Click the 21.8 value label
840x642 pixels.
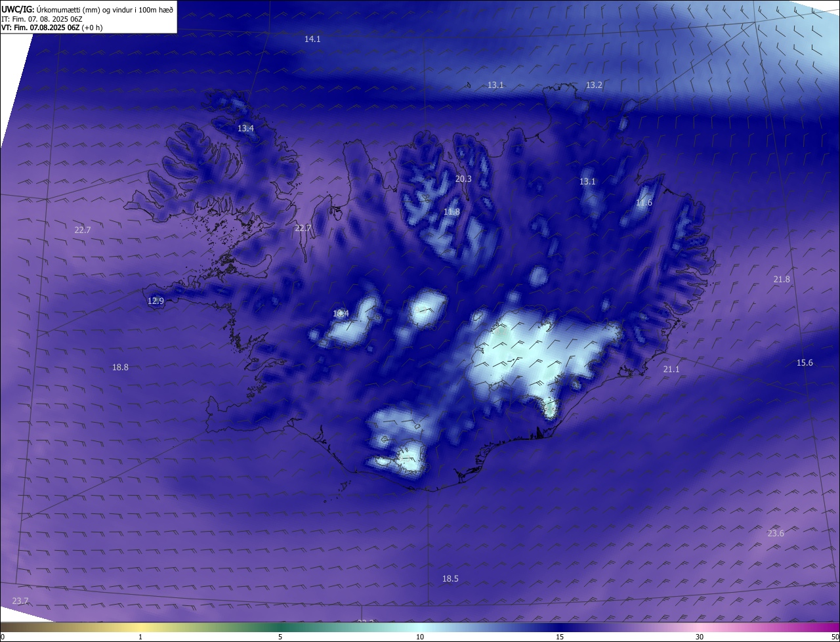pyautogui.click(x=782, y=280)
